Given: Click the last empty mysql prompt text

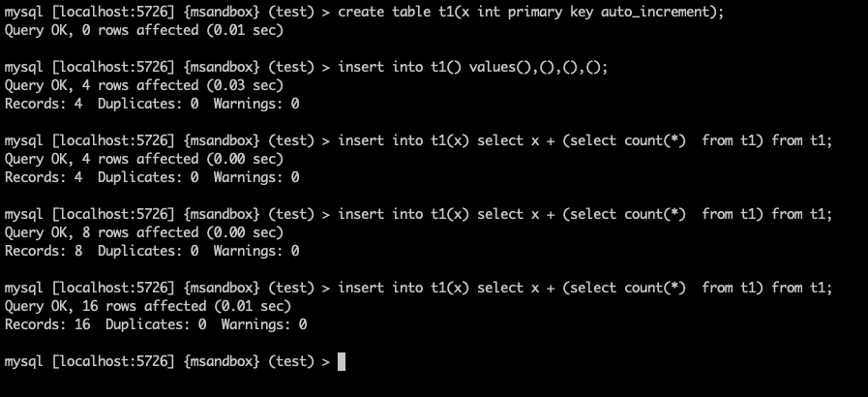Looking at the screenshot, I should [165, 361].
